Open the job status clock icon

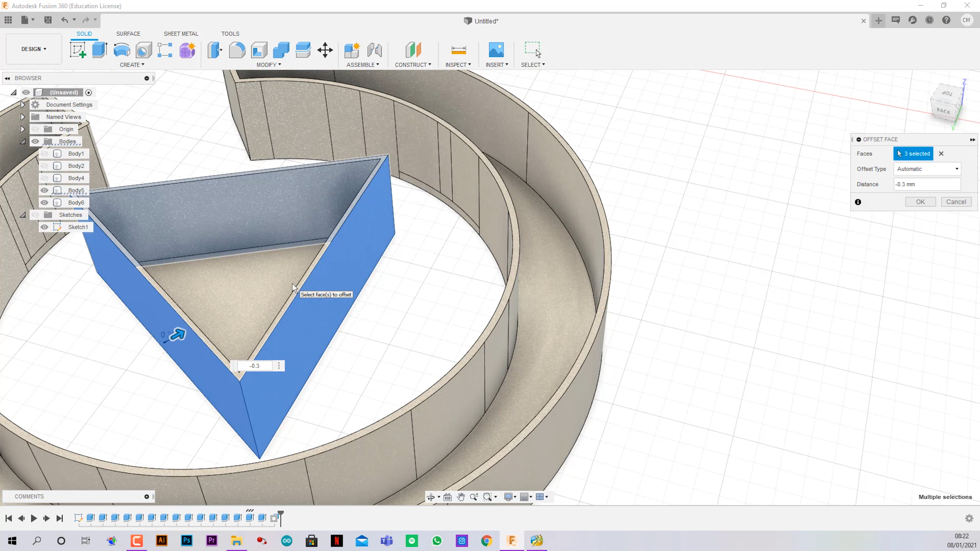tap(929, 20)
